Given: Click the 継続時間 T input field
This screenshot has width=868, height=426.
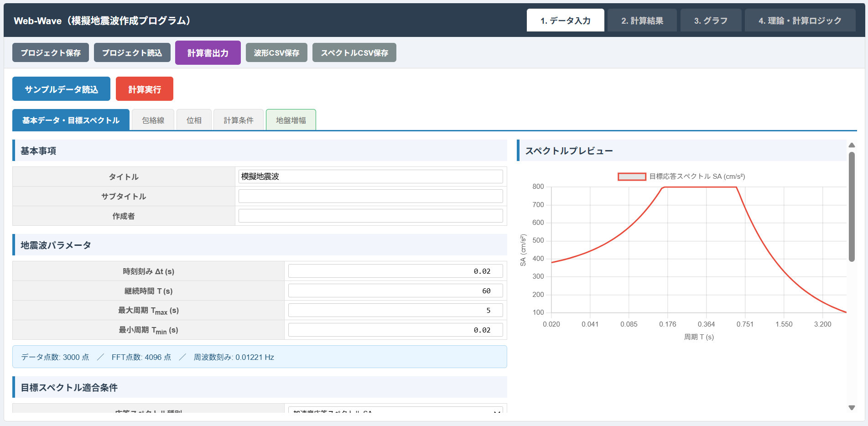Looking at the screenshot, I should (395, 291).
